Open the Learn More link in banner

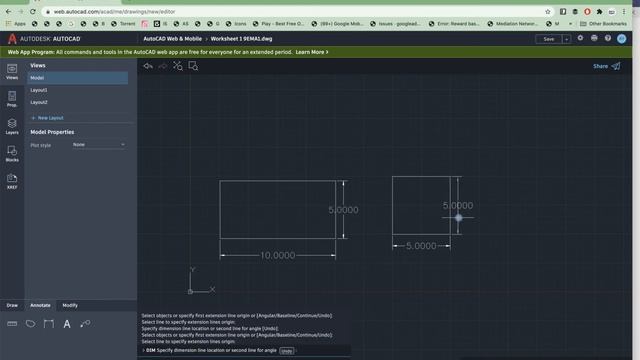tap(312, 52)
